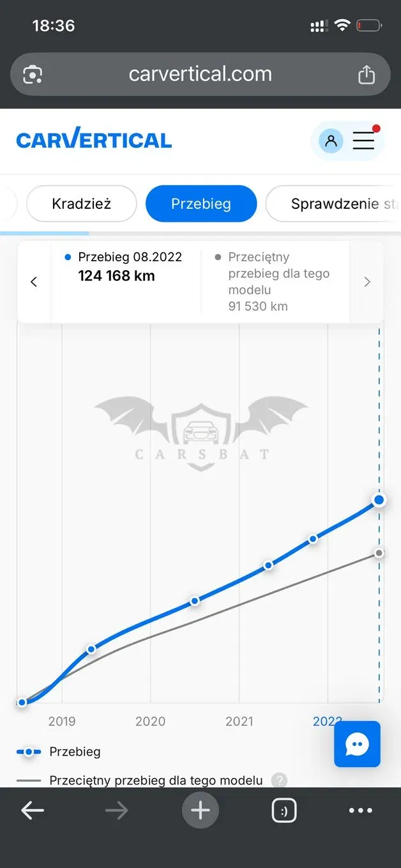Open the page reader icon beside the URL
This screenshot has height=868, width=401.
[33, 75]
